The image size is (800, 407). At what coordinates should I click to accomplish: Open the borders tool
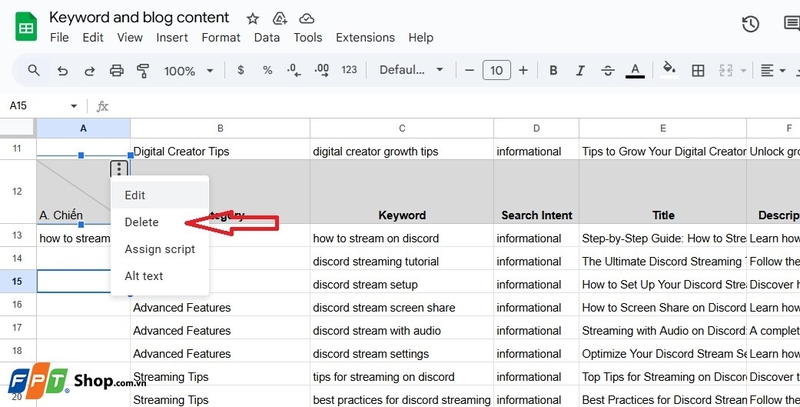tap(698, 70)
